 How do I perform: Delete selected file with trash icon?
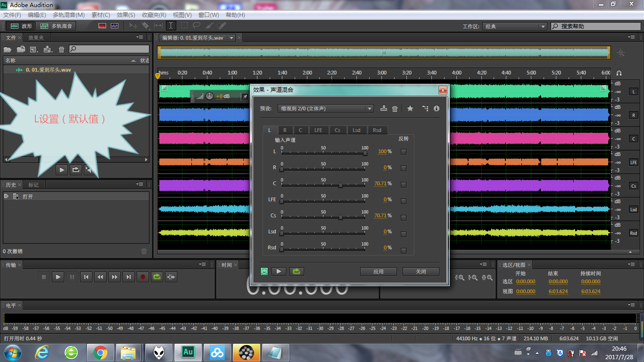click(61, 49)
